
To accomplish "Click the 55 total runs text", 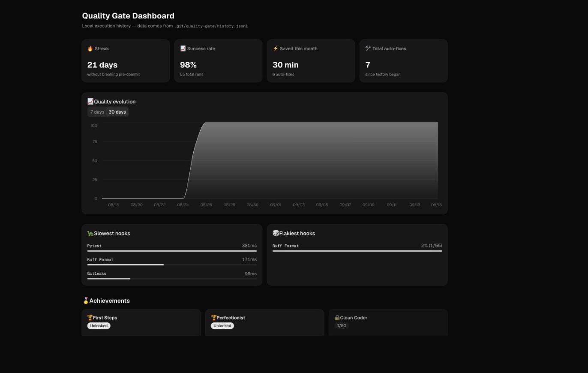I will tap(192, 75).
